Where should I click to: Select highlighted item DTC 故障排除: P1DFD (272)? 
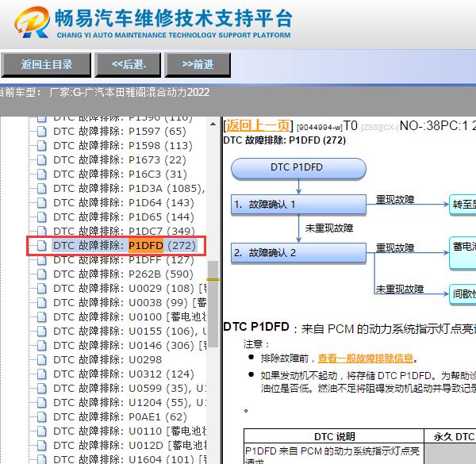(x=125, y=246)
